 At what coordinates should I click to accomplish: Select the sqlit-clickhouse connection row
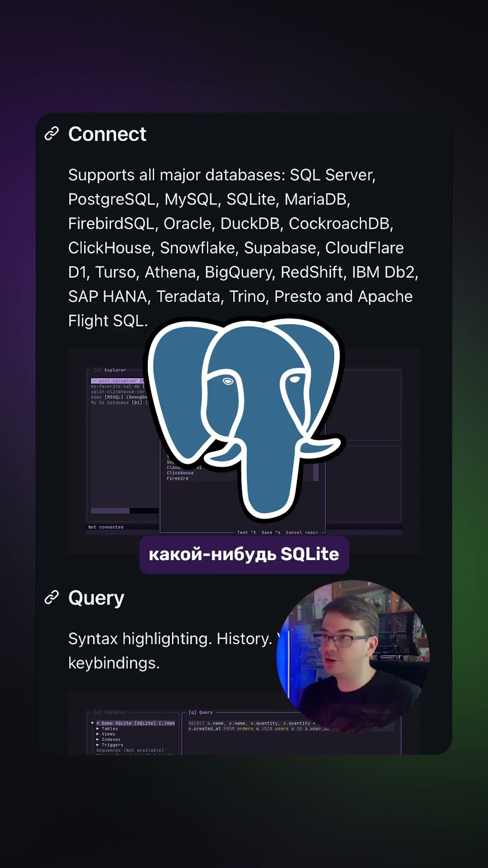[x=118, y=392]
